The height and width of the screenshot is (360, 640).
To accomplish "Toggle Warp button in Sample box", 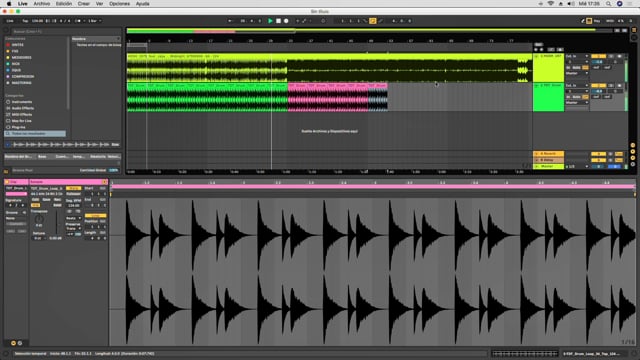I will coord(73,189).
